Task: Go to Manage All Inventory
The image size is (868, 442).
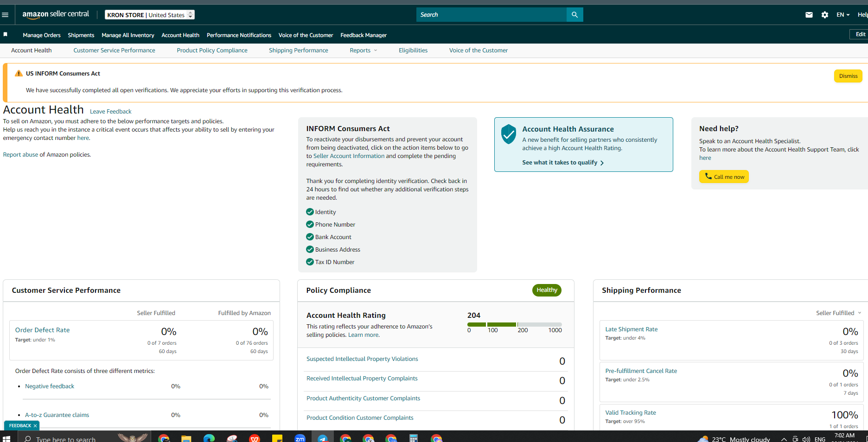Action: point(128,35)
